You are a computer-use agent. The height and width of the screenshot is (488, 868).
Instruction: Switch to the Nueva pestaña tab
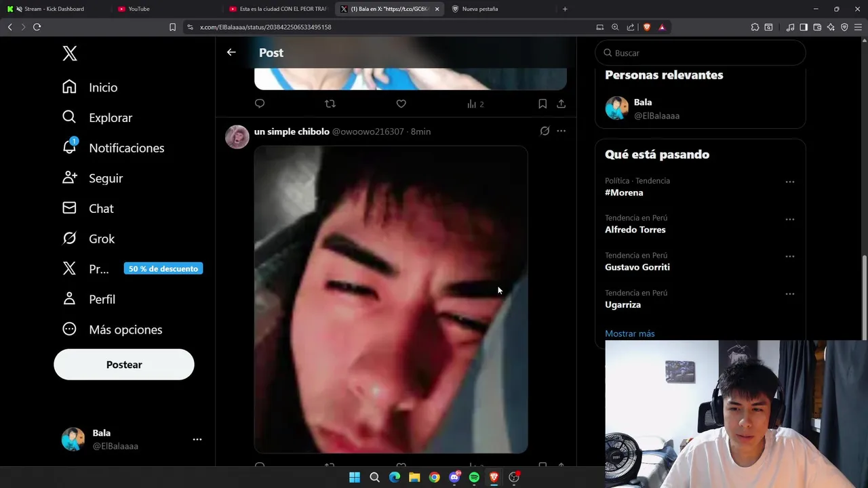pos(502,9)
